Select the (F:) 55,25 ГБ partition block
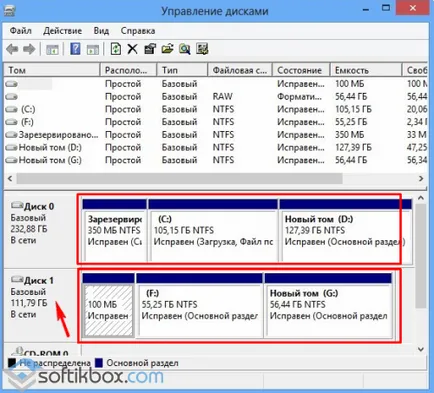This screenshot has width=434, height=393. click(x=200, y=305)
